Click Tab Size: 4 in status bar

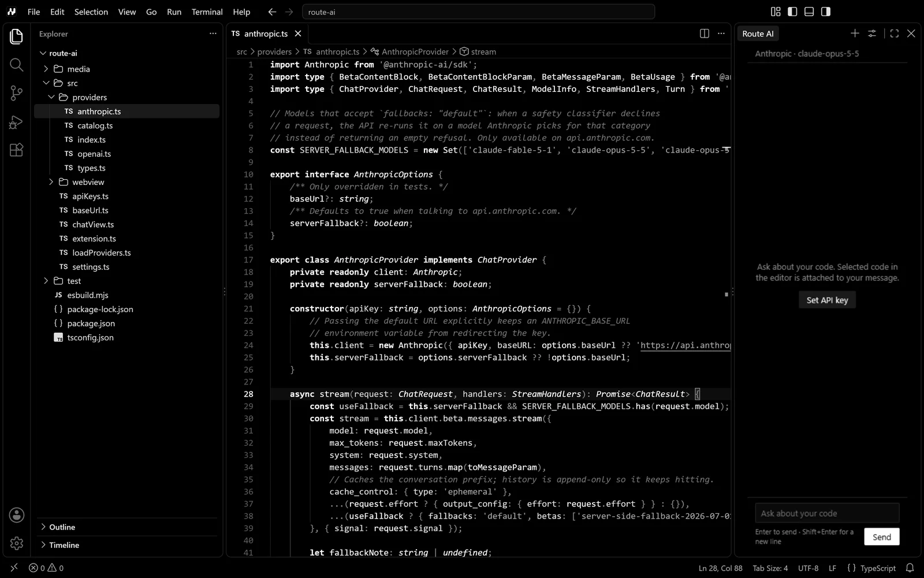[x=770, y=568]
